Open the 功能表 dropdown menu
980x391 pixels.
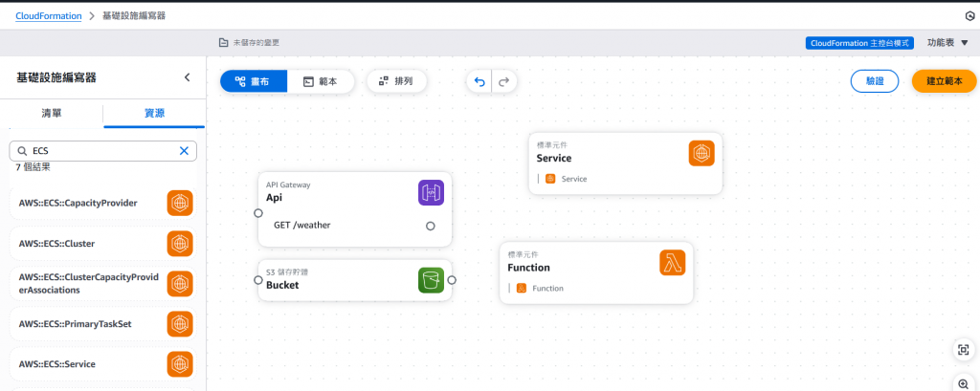pyautogui.click(x=947, y=43)
